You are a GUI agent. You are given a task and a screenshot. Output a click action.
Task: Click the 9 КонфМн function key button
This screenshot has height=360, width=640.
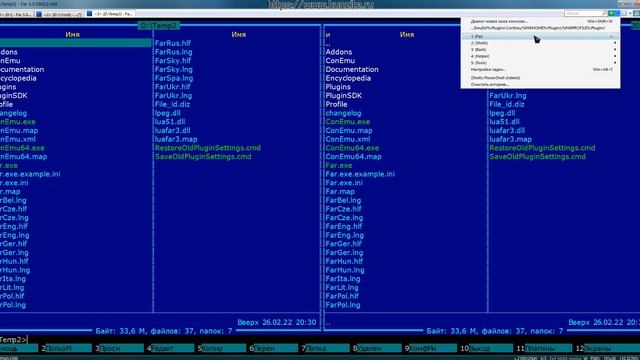point(431,349)
